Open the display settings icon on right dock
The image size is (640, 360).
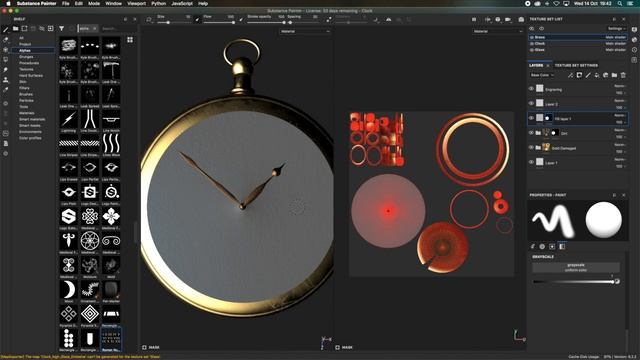pyautogui.click(x=634, y=29)
